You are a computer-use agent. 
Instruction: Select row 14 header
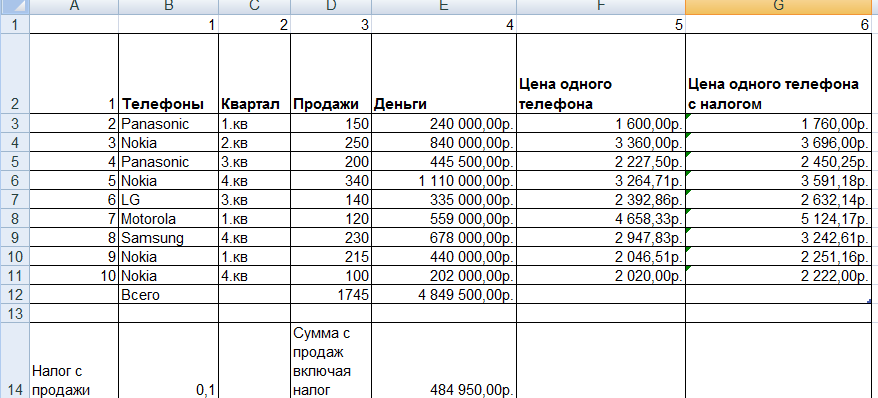[x=14, y=360]
